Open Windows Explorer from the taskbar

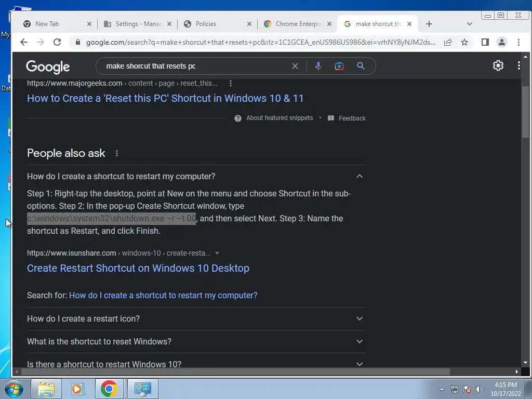tap(46, 389)
